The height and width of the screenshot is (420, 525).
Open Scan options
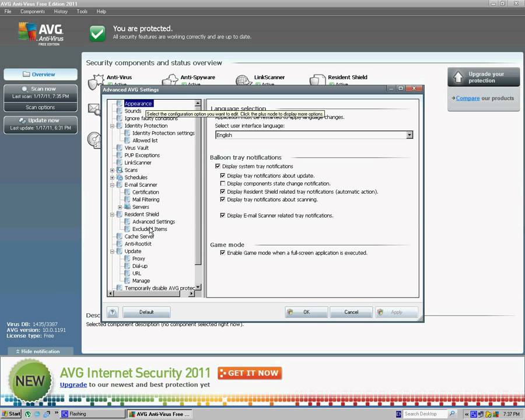(x=40, y=107)
